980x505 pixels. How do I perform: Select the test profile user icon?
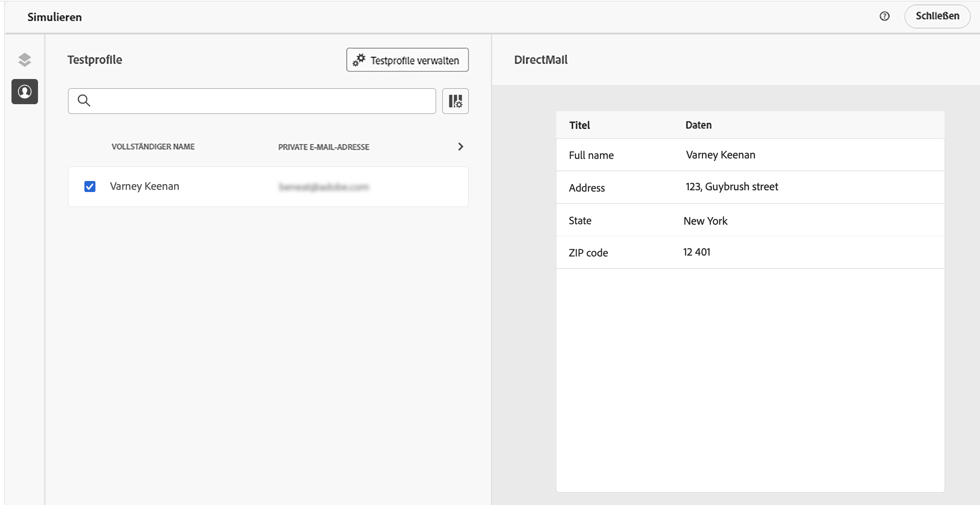[25, 92]
